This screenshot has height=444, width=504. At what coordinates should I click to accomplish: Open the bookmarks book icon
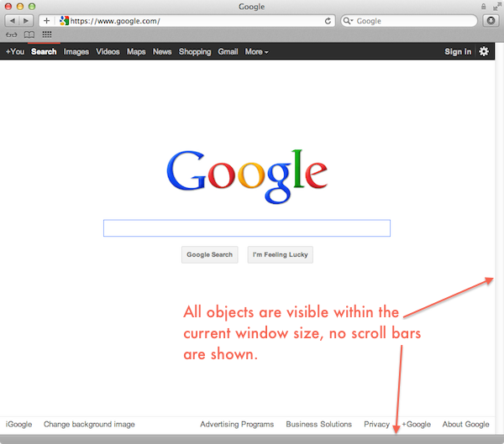tap(29, 34)
